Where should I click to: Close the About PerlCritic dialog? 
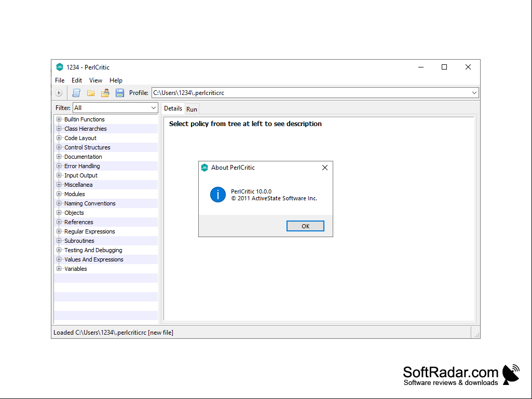tap(325, 168)
